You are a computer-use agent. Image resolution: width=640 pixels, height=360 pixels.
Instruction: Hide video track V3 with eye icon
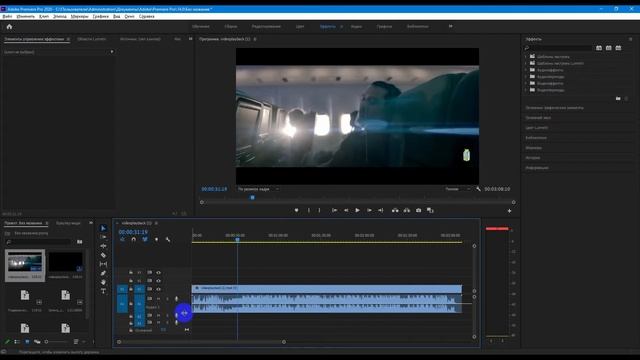(x=158, y=272)
